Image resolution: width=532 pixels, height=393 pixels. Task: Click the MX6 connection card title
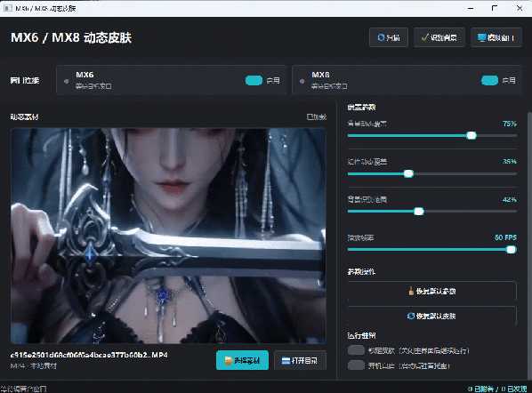point(85,75)
